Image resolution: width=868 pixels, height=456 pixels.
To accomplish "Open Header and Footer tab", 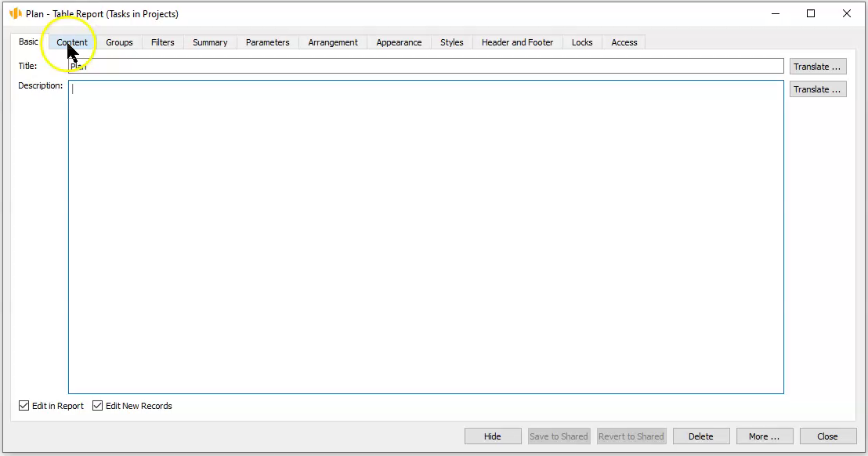I will click(517, 42).
